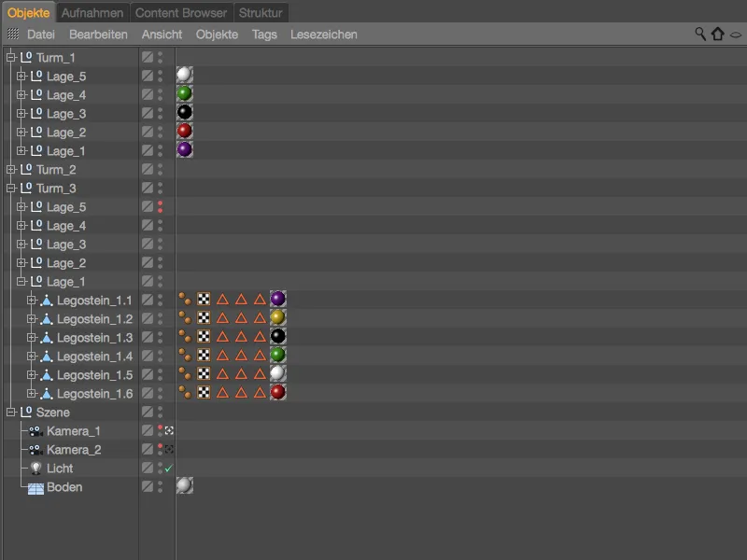The image size is (747, 560).
Task: Switch to the Struktur tab
Action: [261, 13]
